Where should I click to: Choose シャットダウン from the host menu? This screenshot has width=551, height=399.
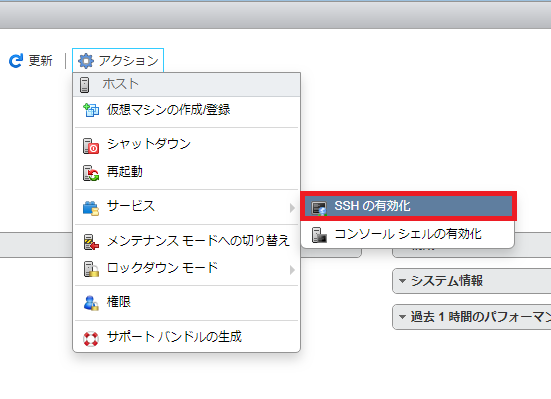coord(186,144)
